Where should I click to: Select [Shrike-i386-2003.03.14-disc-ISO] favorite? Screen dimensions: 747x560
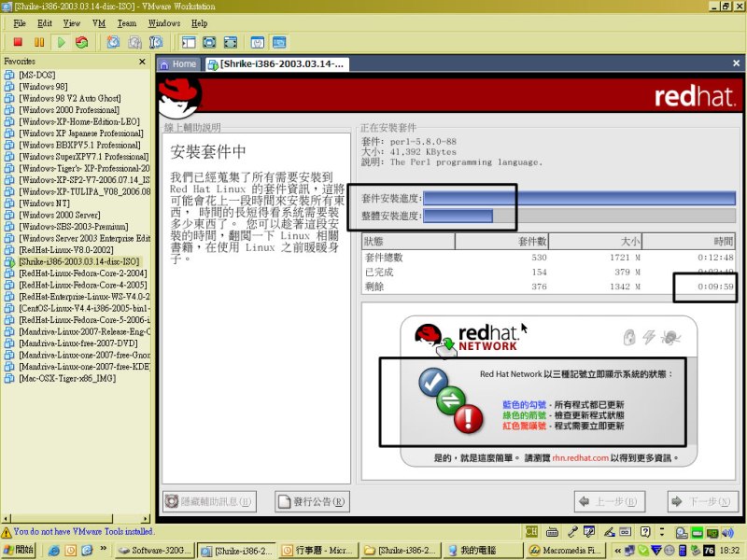[79, 261]
